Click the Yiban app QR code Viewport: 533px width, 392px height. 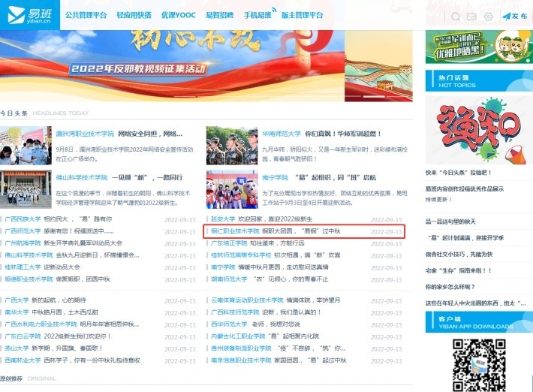point(479,365)
